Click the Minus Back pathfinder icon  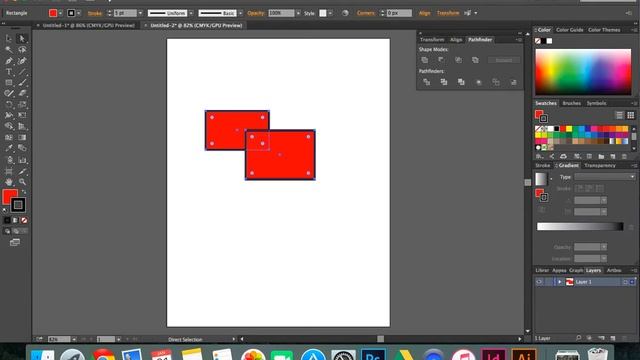(513, 82)
